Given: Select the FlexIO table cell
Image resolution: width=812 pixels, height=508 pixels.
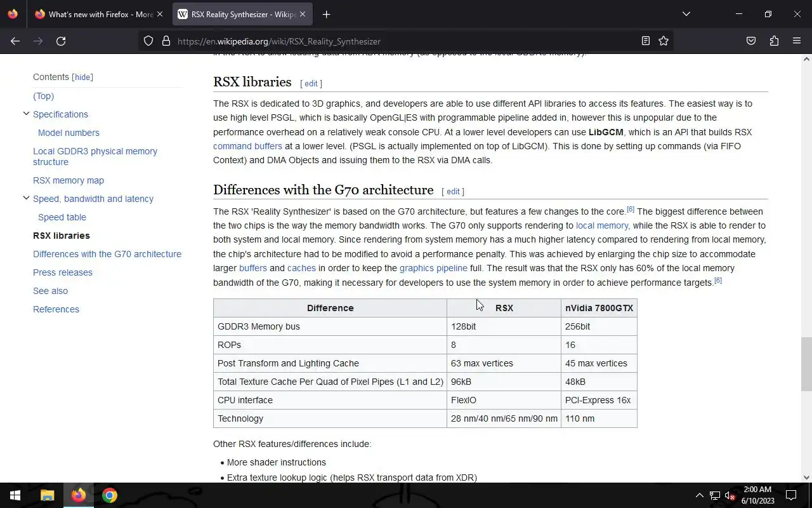Looking at the screenshot, I should point(504,400).
